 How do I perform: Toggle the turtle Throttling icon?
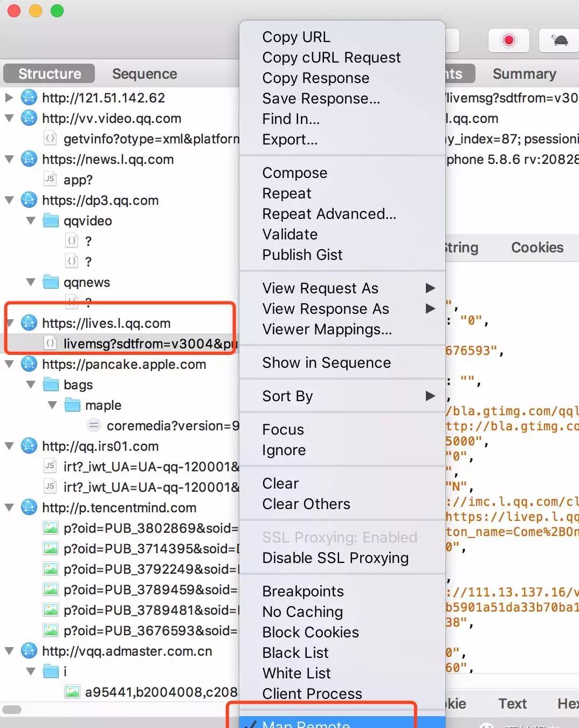(559, 40)
